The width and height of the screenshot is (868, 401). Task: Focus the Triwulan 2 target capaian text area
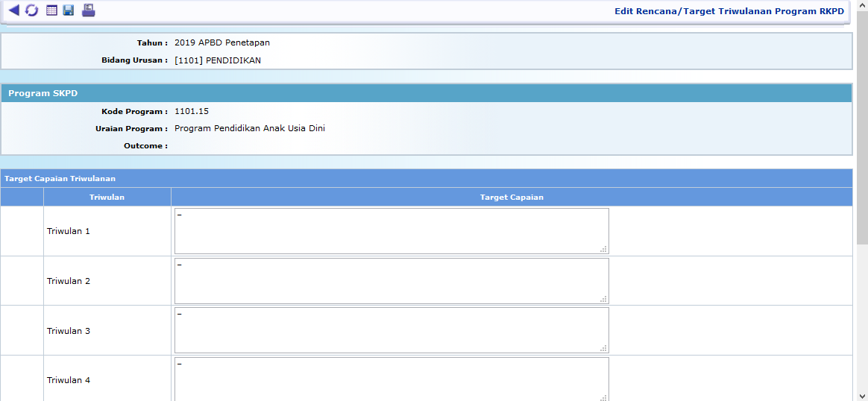pyautogui.click(x=391, y=281)
